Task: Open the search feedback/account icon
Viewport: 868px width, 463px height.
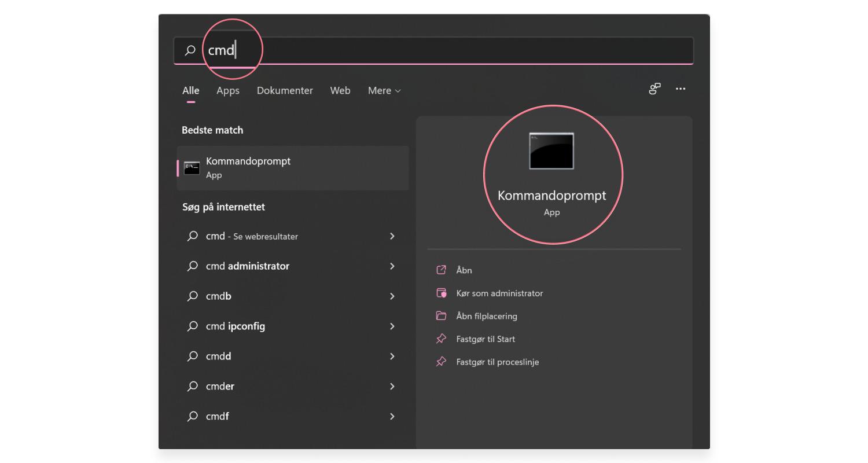Action: click(654, 89)
